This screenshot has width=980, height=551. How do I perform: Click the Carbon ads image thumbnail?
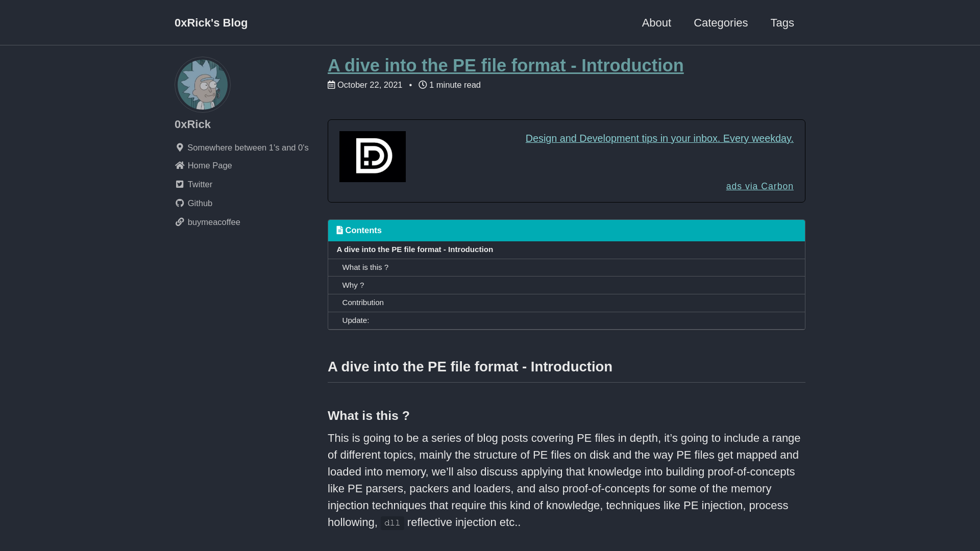pyautogui.click(x=372, y=156)
